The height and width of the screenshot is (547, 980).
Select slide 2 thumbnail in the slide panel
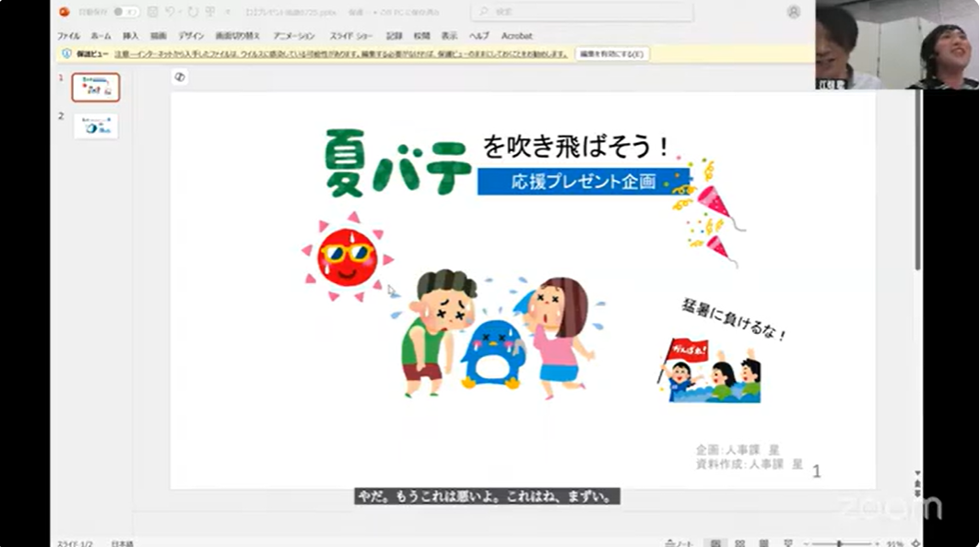click(96, 126)
